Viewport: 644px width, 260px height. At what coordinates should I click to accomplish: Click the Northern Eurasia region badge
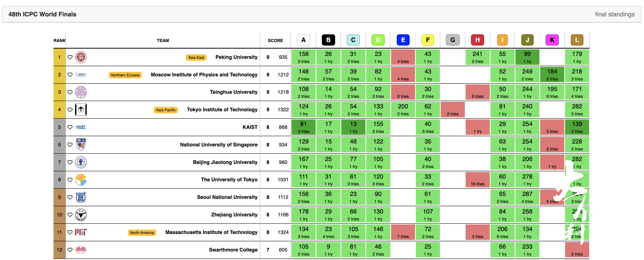point(125,75)
